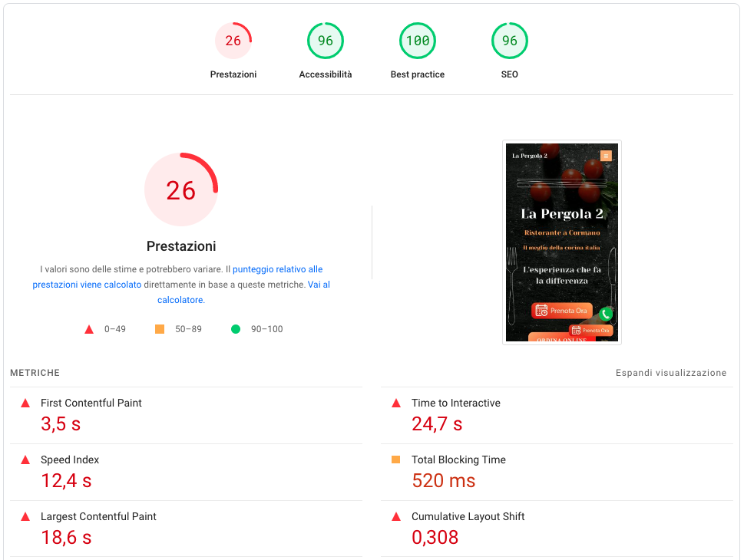Image resolution: width=744 pixels, height=560 pixels.
Task: Click the Prestazioni score gauge showing 26
Action: click(x=233, y=41)
